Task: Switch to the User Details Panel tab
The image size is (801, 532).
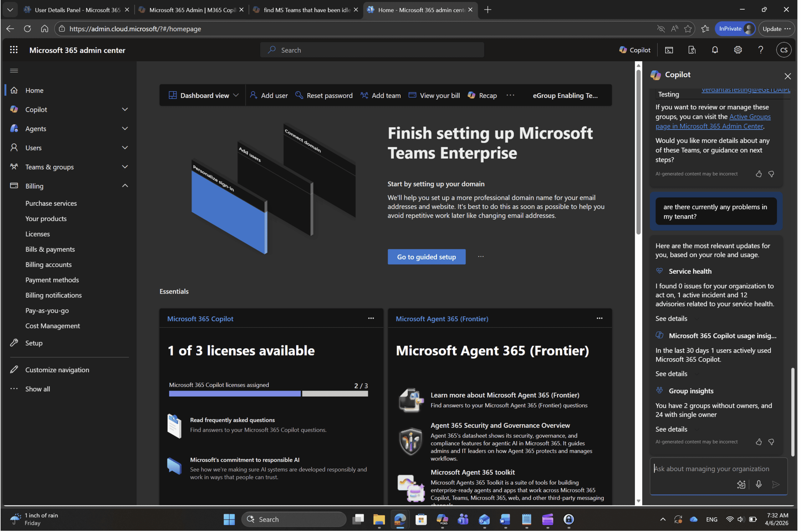Action: pos(77,10)
